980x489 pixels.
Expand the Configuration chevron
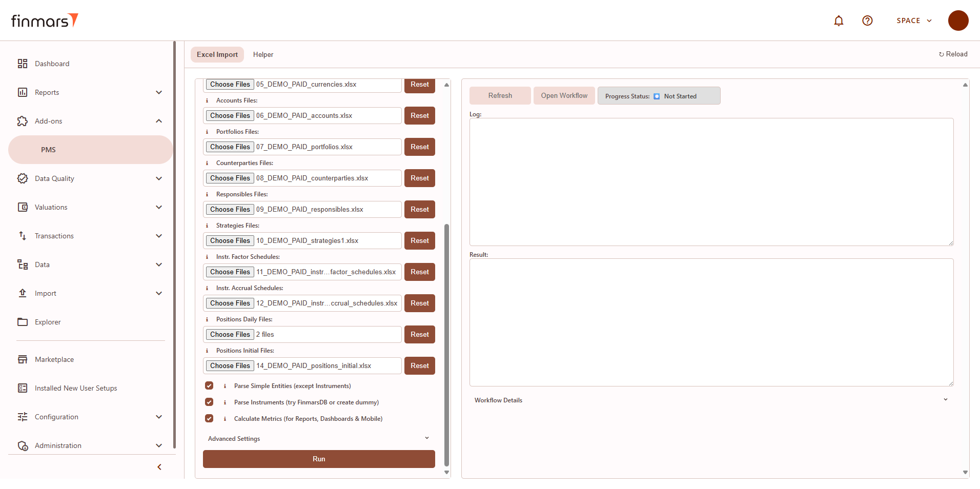[159, 417]
